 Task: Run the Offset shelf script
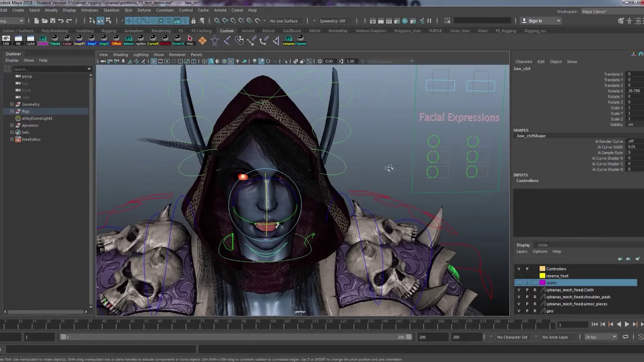click(116, 40)
